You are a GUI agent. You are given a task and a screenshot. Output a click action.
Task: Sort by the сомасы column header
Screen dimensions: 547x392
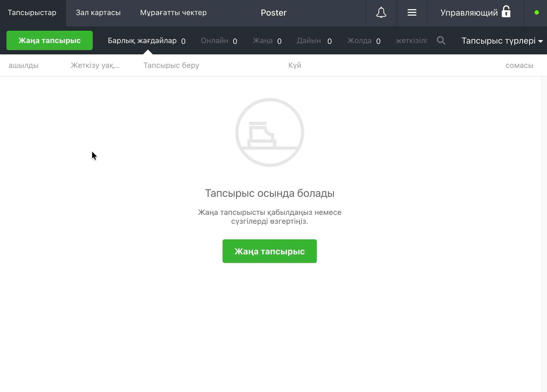[x=519, y=65]
